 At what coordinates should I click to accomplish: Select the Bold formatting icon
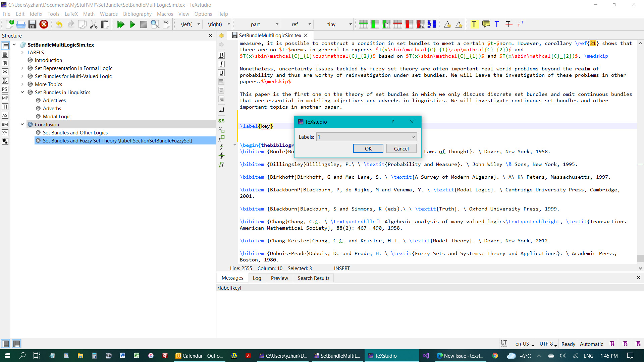pyautogui.click(x=221, y=55)
